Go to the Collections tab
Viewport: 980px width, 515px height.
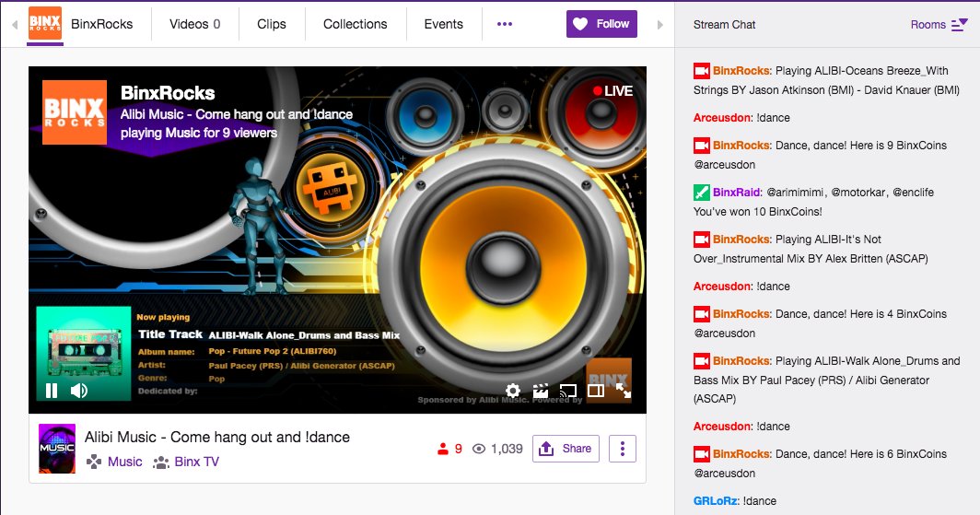[x=355, y=24]
